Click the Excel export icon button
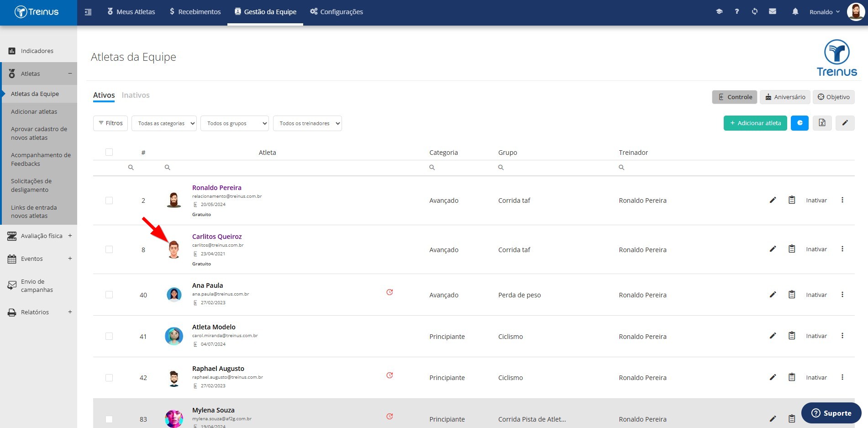This screenshot has height=428, width=868. click(822, 123)
